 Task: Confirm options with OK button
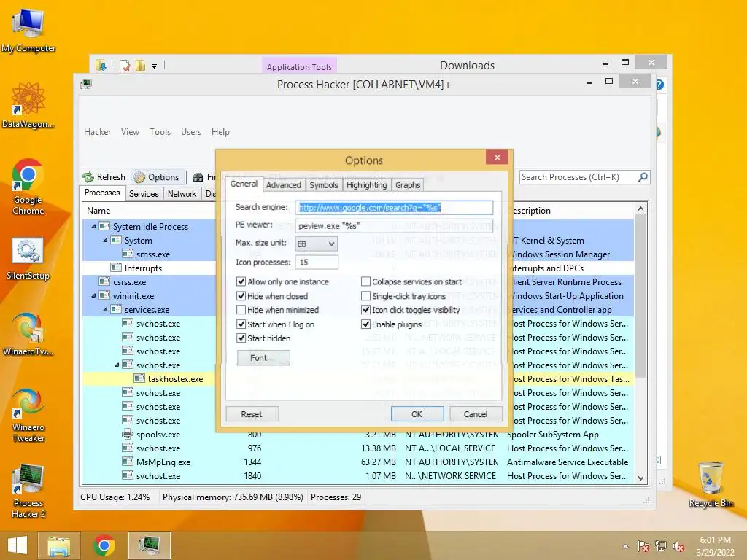pyautogui.click(x=417, y=414)
